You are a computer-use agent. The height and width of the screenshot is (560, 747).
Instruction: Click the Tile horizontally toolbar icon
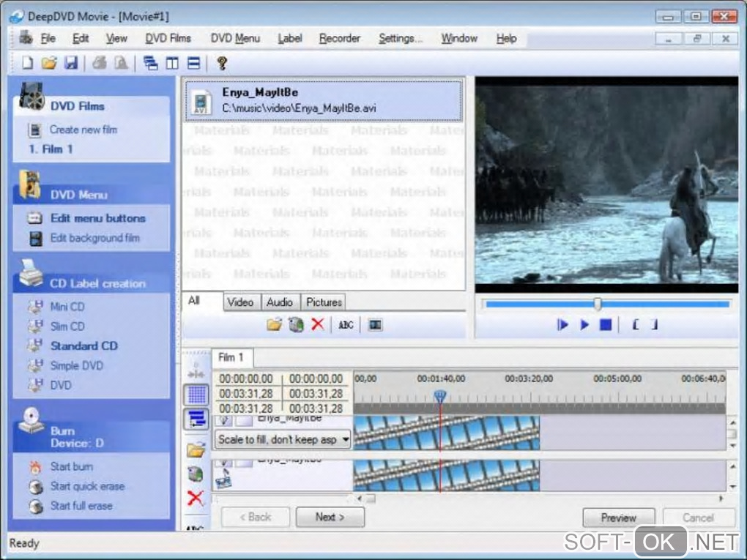(x=193, y=63)
